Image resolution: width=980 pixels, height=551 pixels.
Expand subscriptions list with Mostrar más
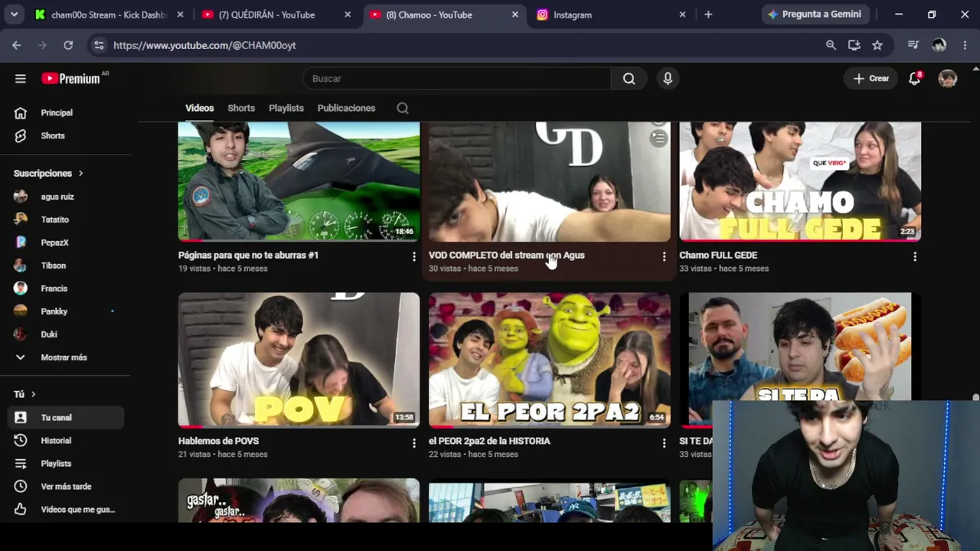[x=62, y=357]
